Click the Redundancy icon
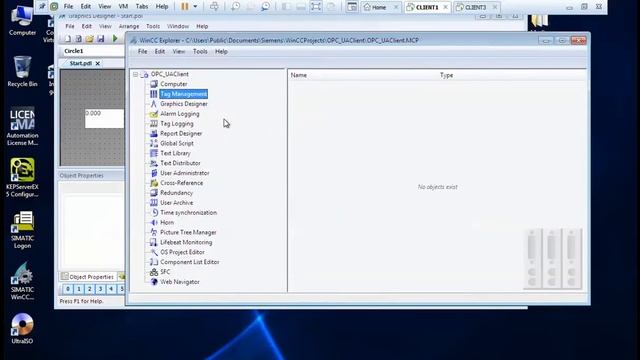Viewport: 640px width, 360px height. click(x=154, y=193)
